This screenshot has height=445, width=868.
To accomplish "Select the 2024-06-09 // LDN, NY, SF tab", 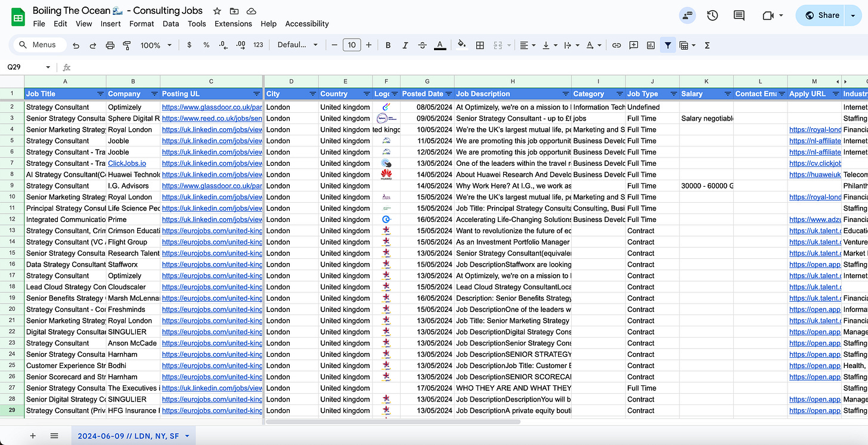I will (x=134, y=436).
